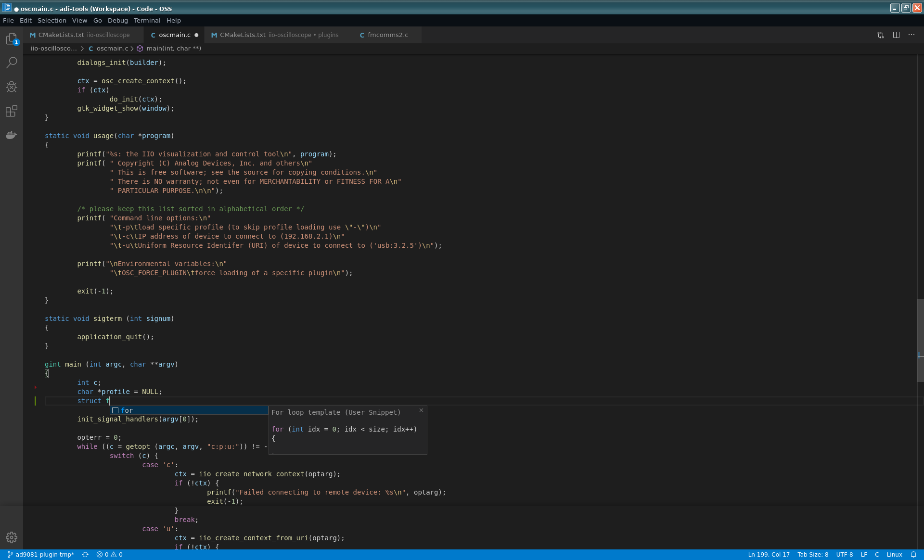924x560 pixels.
Task: Open the Debug menu
Action: click(117, 20)
